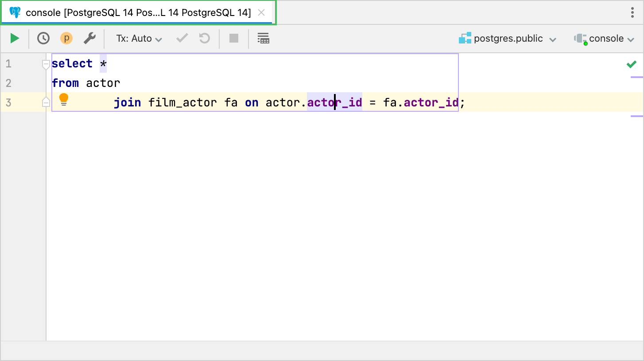
Task: Click the PostgreSQL elephant icon on the tab
Action: pyautogui.click(x=16, y=13)
